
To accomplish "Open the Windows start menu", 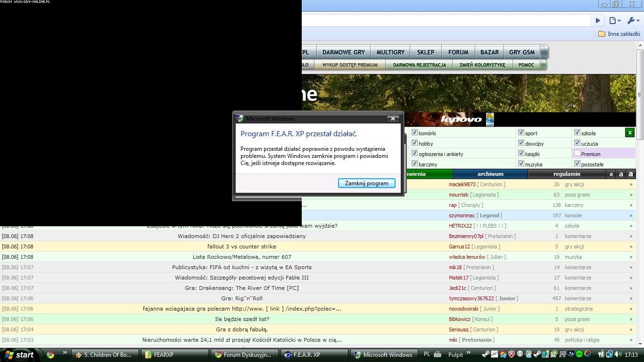I will pos(19,355).
